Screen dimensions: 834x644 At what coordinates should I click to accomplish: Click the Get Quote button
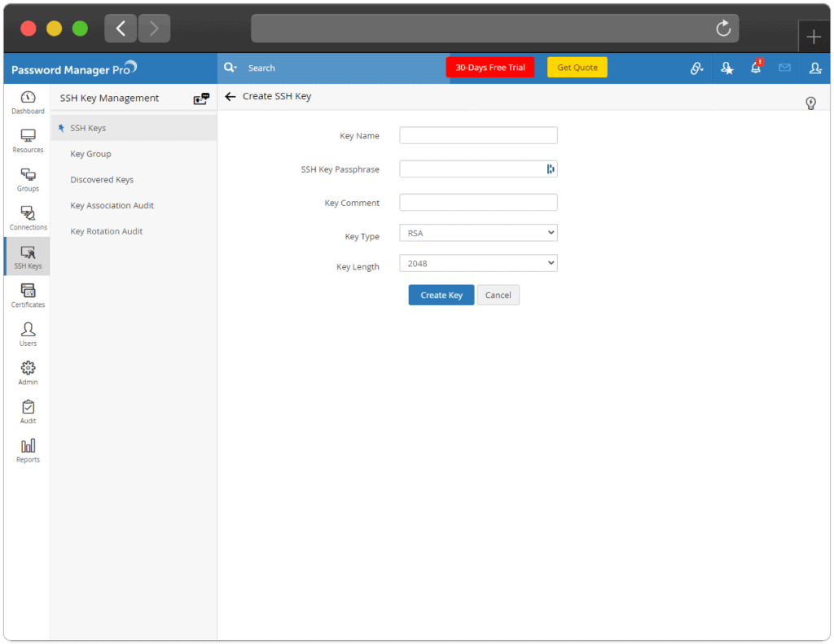577,68
